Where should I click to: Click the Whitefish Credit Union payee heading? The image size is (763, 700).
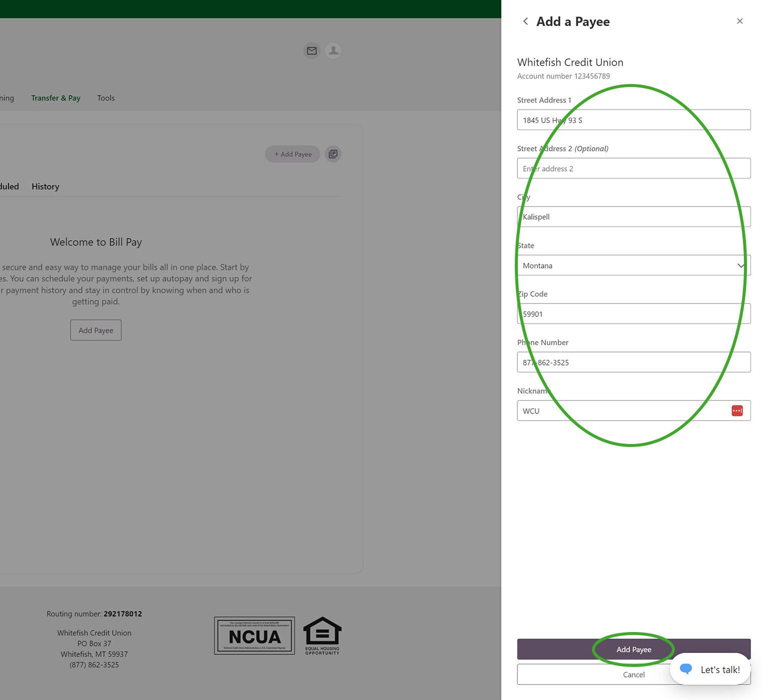click(570, 62)
